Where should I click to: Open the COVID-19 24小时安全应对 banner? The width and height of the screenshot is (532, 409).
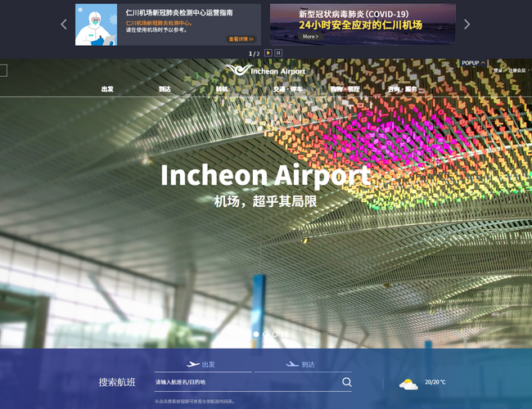363,25
